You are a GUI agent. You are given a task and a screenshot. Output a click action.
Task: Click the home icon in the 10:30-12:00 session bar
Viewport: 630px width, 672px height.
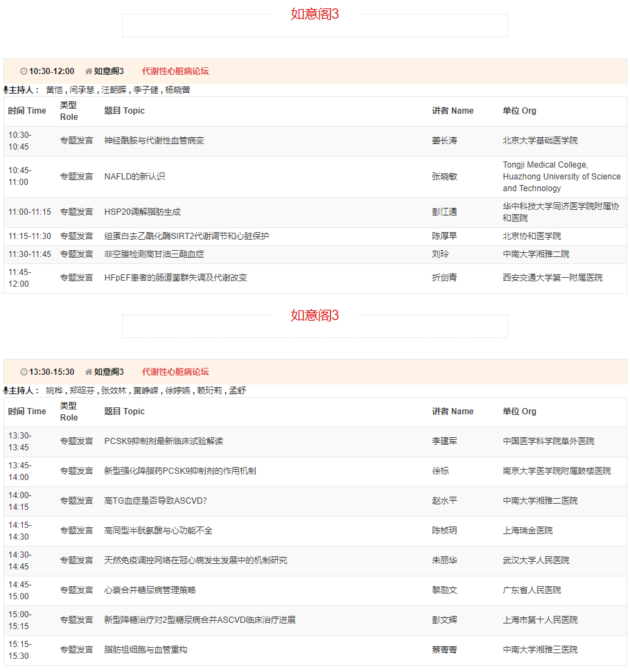coord(88,71)
